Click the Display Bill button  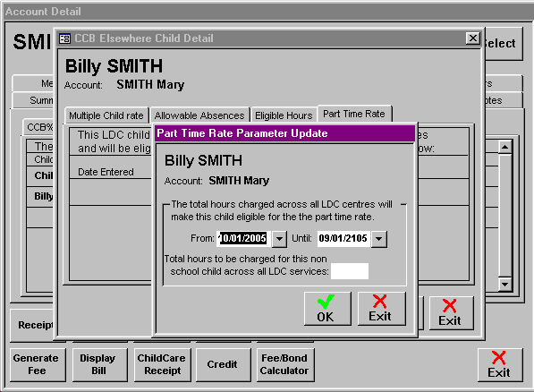[x=98, y=364]
